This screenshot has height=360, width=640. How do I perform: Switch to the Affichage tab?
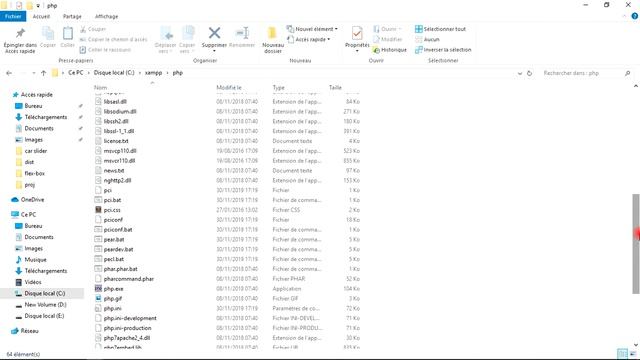pos(107,16)
